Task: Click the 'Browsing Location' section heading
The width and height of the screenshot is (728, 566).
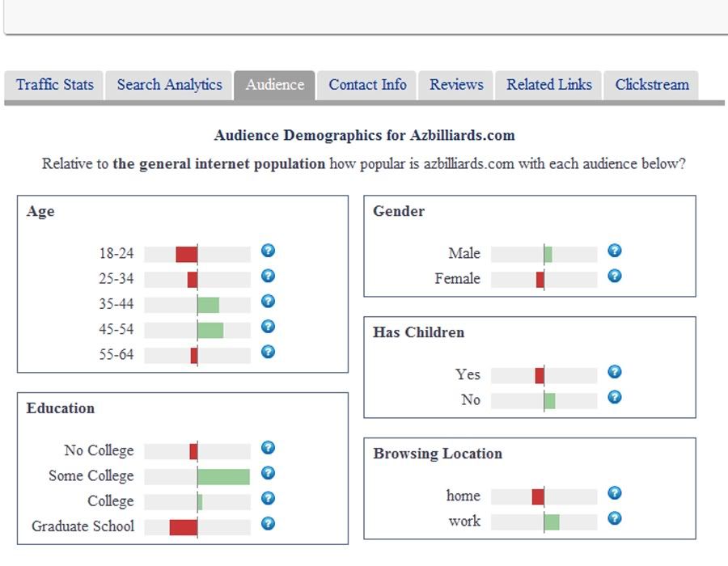Action: [438, 454]
